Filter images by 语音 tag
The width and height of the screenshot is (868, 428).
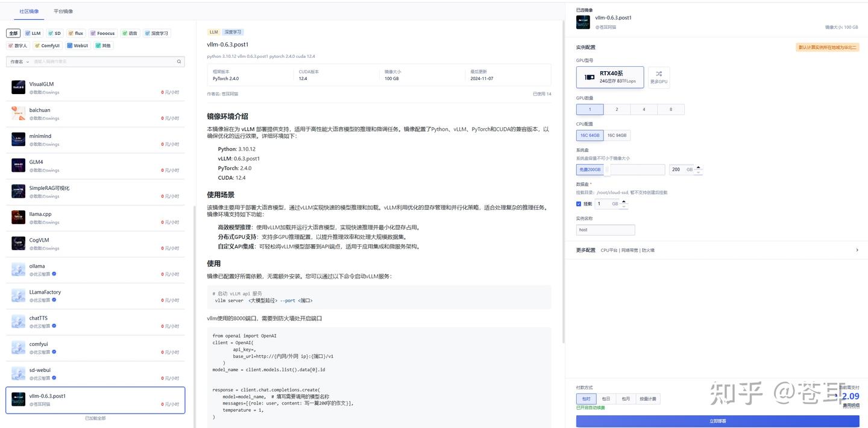point(130,33)
